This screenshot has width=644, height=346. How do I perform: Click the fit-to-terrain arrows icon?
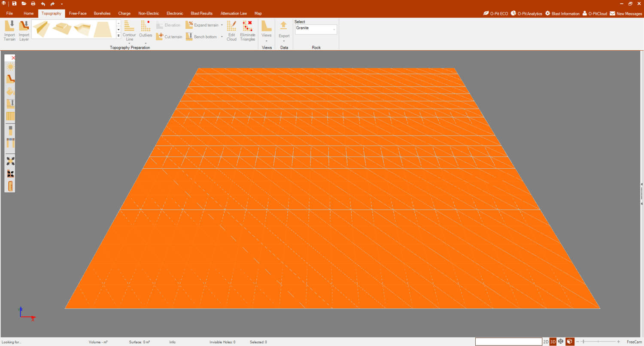pyautogui.click(x=10, y=173)
